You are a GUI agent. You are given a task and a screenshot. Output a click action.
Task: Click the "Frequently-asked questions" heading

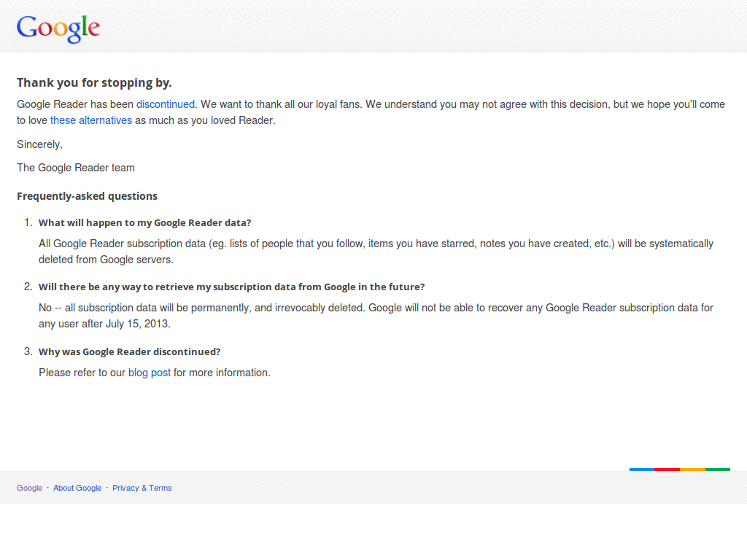tap(88, 196)
